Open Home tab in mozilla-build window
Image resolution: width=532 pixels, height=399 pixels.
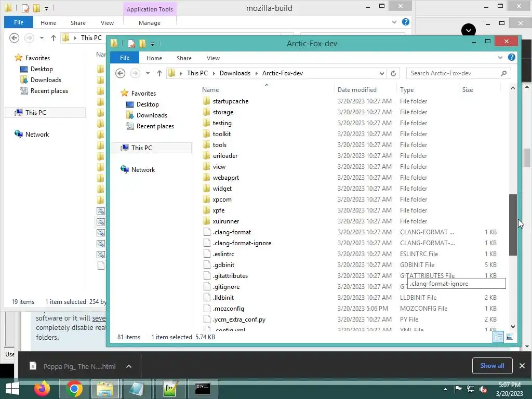(48, 23)
